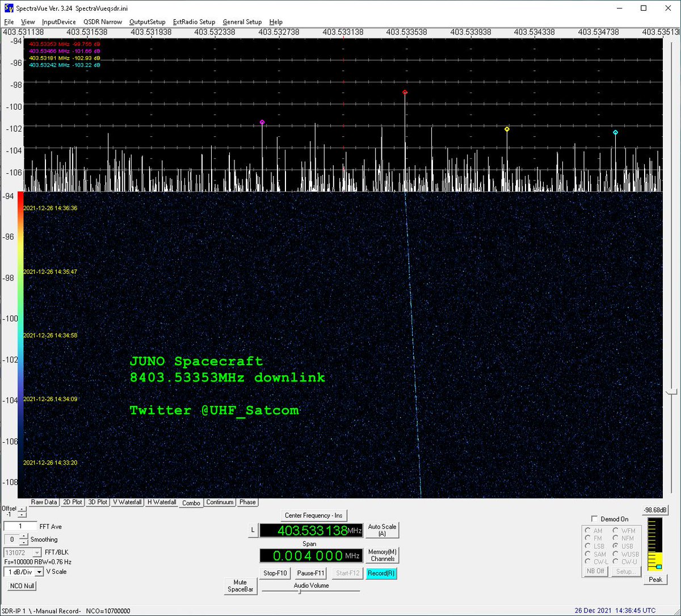The width and height of the screenshot is (681, 616).
Task: Click the Stop-F10 button
Action: click(x=275, y=573)
